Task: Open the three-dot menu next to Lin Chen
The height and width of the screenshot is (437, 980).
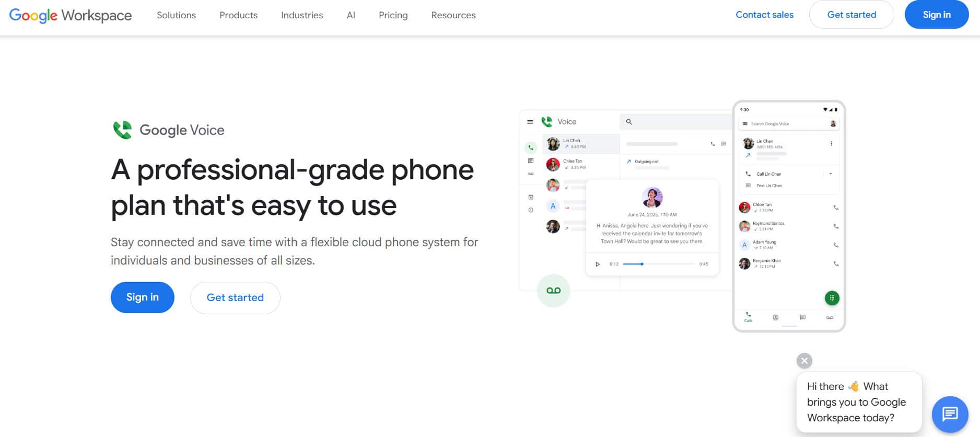Action: pyautogui.click(x=831, y=143)
